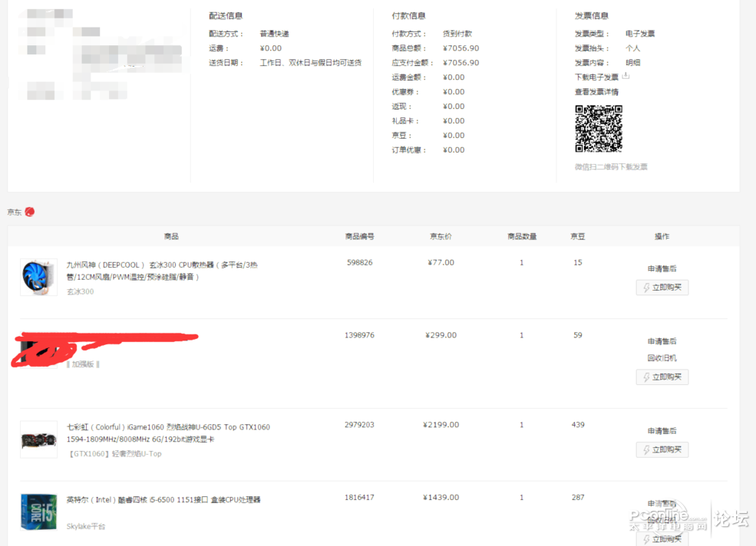Open the 查看发票详情 link

(x=596, y=91)
